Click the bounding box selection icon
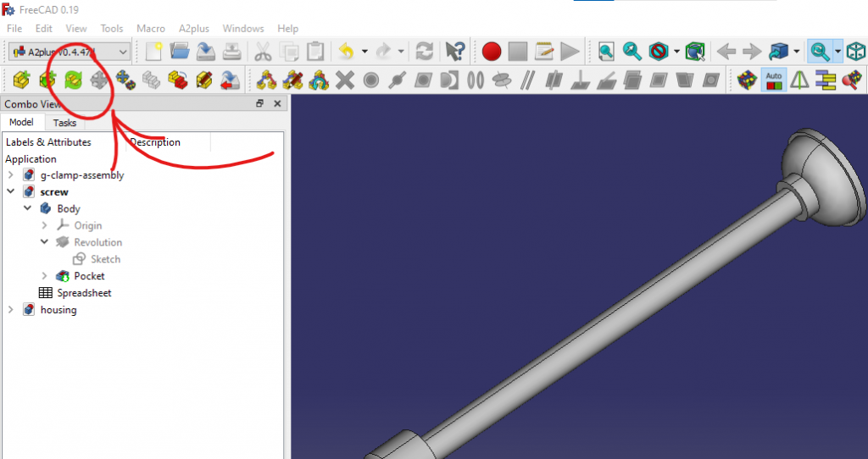The image size is (868, 459). click(694, 52)
